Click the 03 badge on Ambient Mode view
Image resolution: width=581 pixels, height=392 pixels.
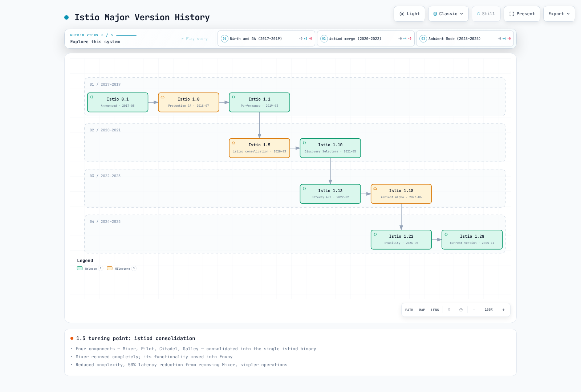pos(423,38)
